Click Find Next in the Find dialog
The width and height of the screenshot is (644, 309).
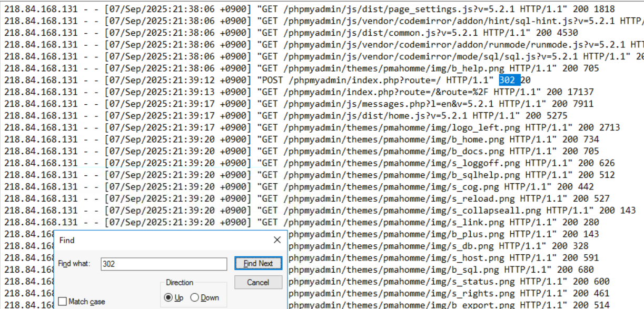[258, 263]
